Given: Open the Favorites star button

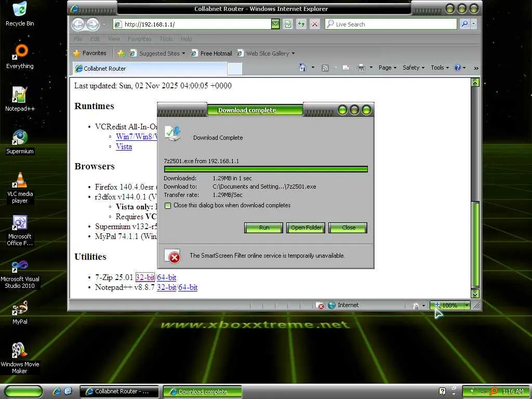Looking at the screenshot, I should coord(90,54).
